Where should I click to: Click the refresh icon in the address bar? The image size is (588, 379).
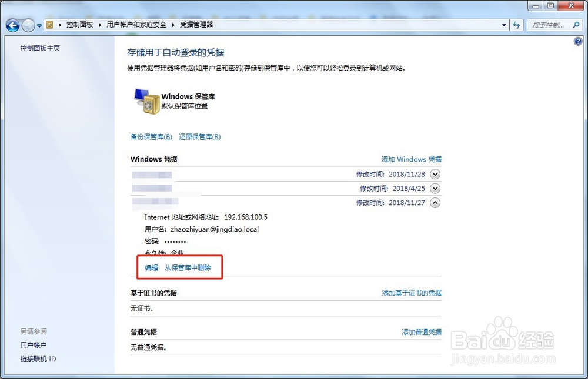tap(516, 25)
